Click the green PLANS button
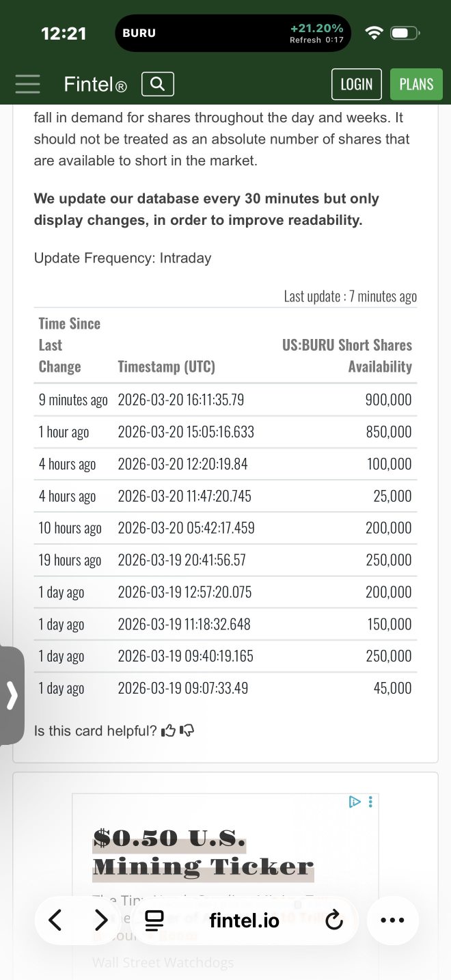 point(416,84)
